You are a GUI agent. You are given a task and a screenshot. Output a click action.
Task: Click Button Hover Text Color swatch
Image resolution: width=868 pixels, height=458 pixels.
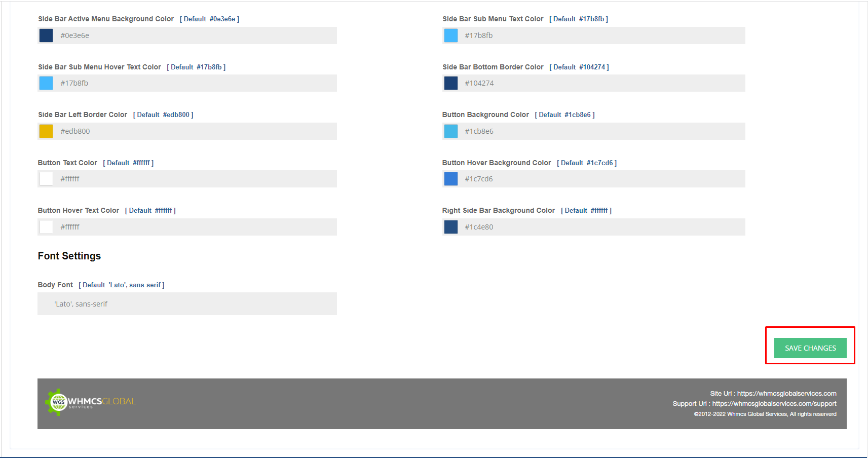[46, 227]
